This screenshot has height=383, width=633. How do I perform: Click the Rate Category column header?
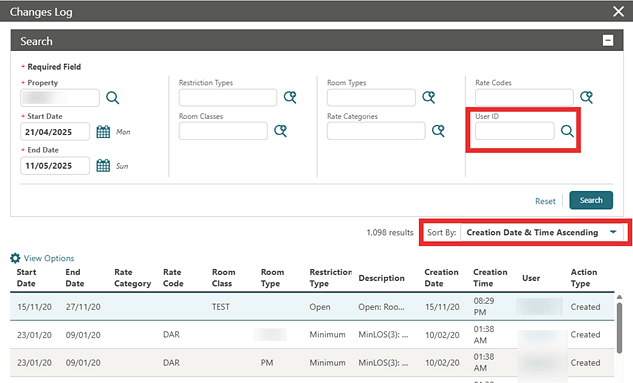pos(132,278)
